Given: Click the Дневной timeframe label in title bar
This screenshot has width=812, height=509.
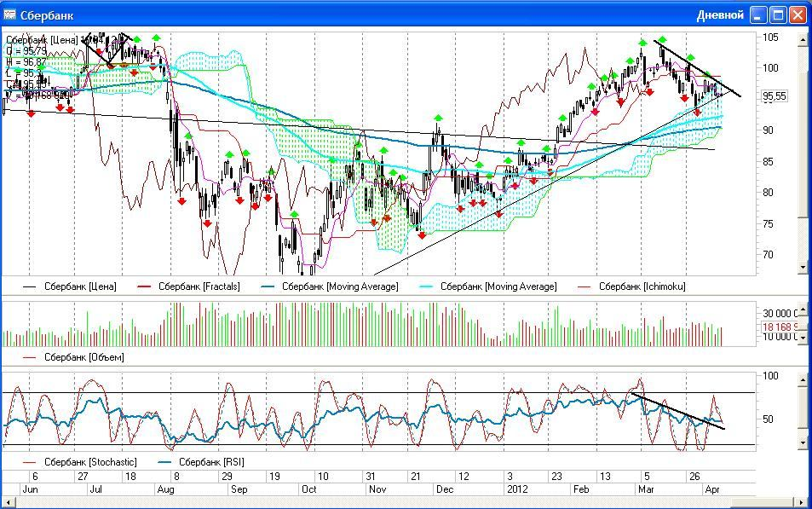Looking at the screenshot, I should tap(720, 15).
